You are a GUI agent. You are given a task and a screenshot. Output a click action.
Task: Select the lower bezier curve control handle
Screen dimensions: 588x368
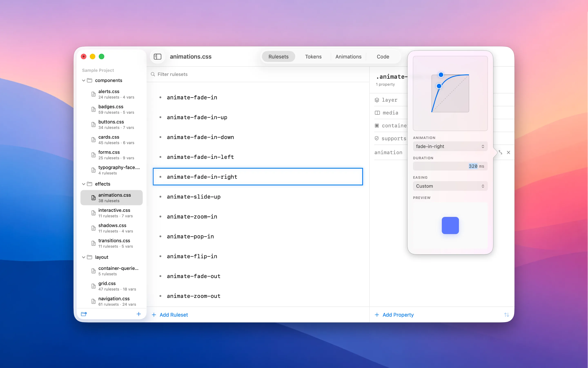click(x=439, y=86)
